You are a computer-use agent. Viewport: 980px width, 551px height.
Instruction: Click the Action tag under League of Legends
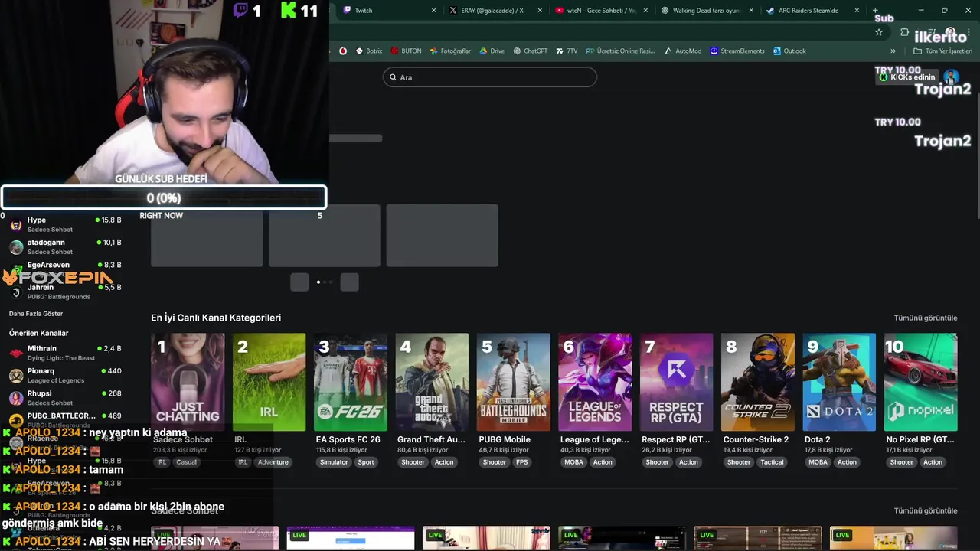tap(603, 462)
